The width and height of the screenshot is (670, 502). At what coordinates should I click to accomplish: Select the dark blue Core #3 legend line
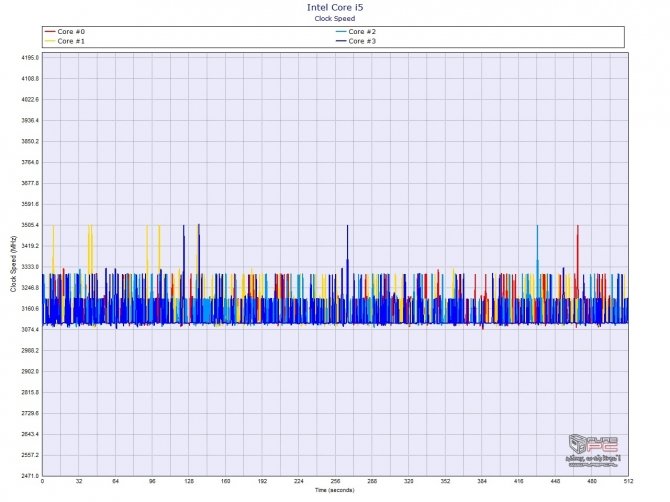[x=341, y=41]
